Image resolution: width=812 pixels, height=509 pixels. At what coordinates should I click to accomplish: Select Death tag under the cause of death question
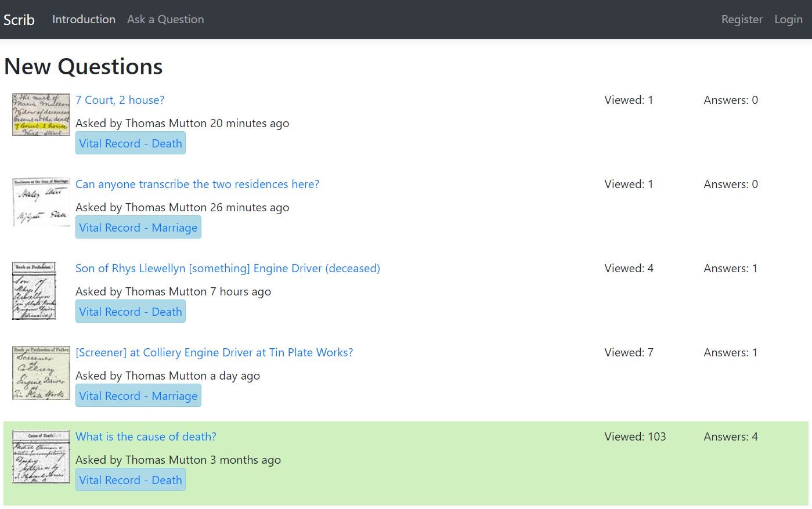[x=131, y=480]
